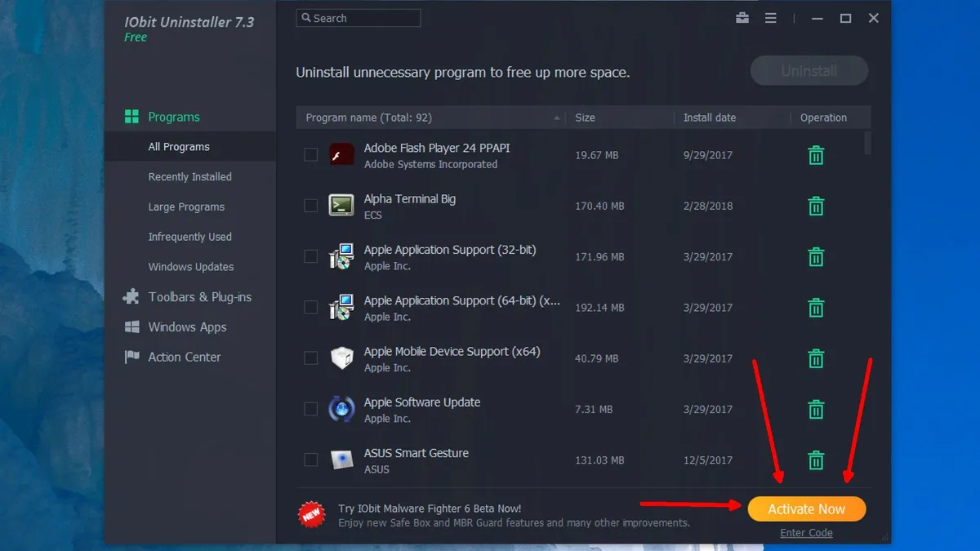Image resolution: width=980 pixels, height=551 pixels.
Task: Tick Apple Application Support (64-bit) checkbox
Action: click(310, 307)
